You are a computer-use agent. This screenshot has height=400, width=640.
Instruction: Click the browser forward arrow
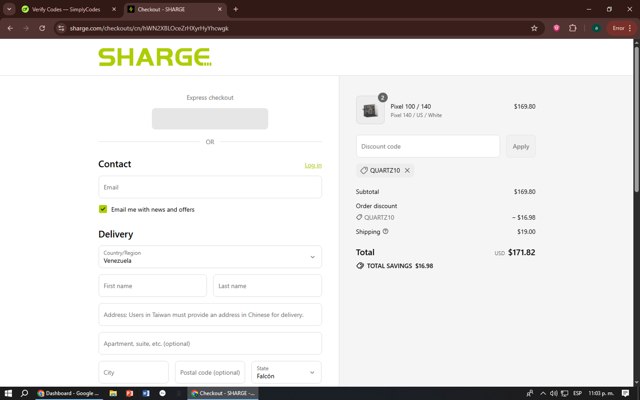point(26,28)
